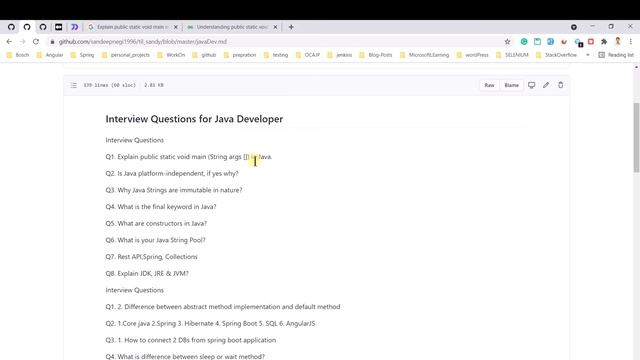The height and width of the screenshot is (360, 640).
Task: Open the Spring bookmarks folder
Action: click(82, 55)
